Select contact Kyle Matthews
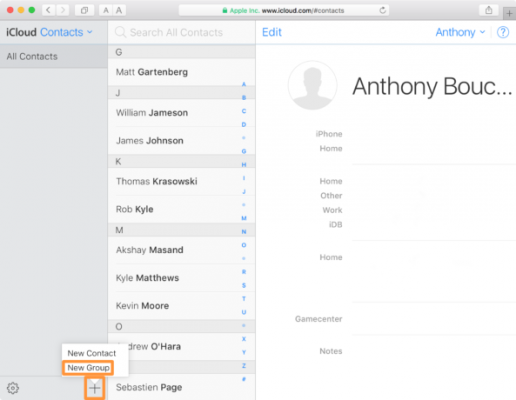Screen dimensions: 516x400 pyautogui.click(x=182, y=278)
